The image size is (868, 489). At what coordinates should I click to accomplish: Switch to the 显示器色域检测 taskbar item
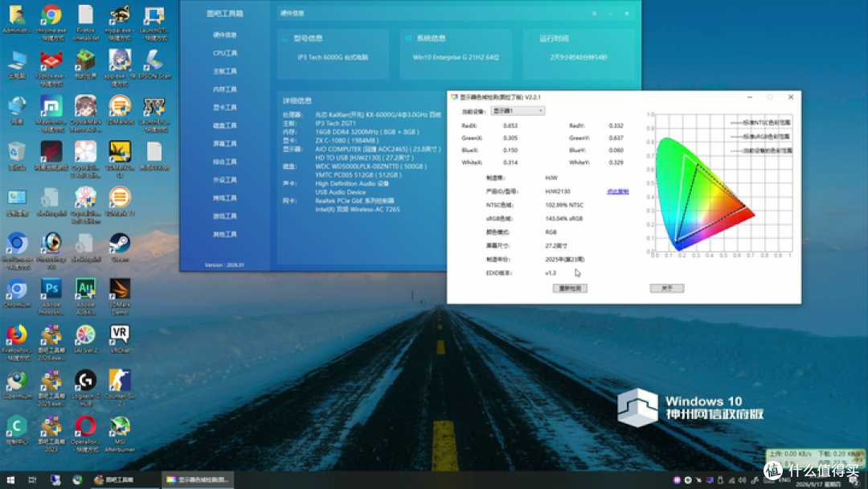tap(199, 479)
